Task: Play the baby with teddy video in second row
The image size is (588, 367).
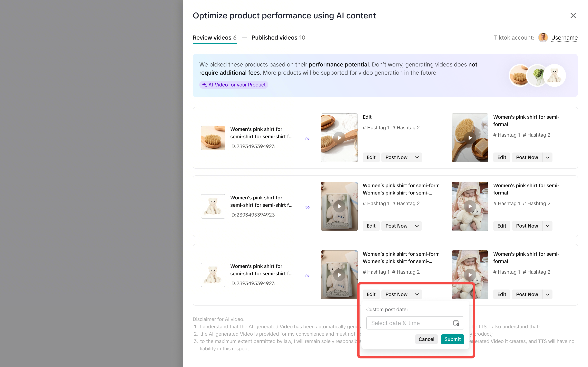Action: coord(470,206)
